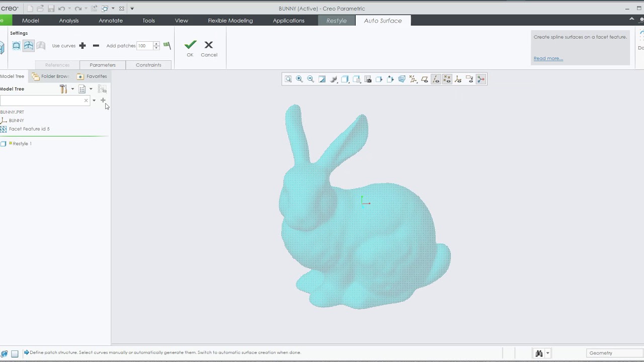
Task: Open the tree columns list icon
Action: [x=82, y=89]
